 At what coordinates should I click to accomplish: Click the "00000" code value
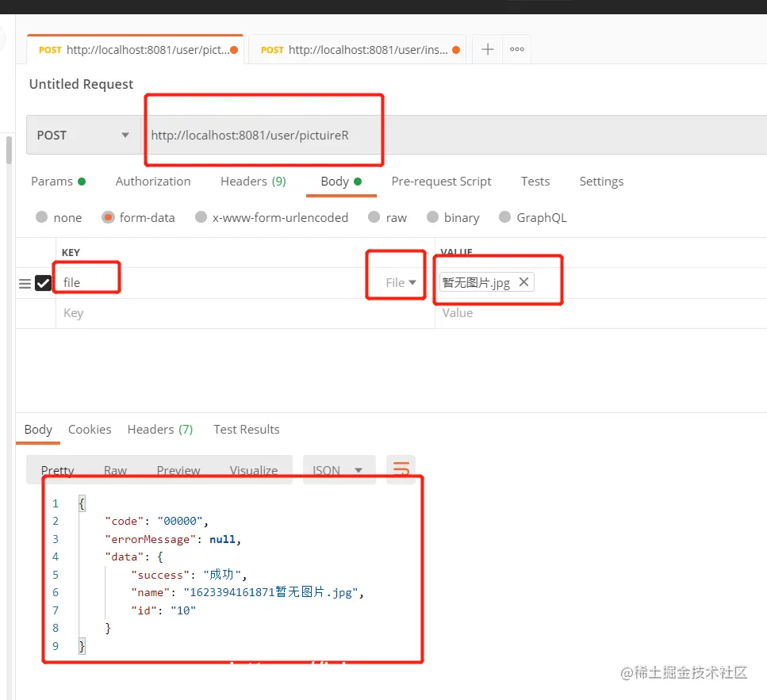pos(180,521)
